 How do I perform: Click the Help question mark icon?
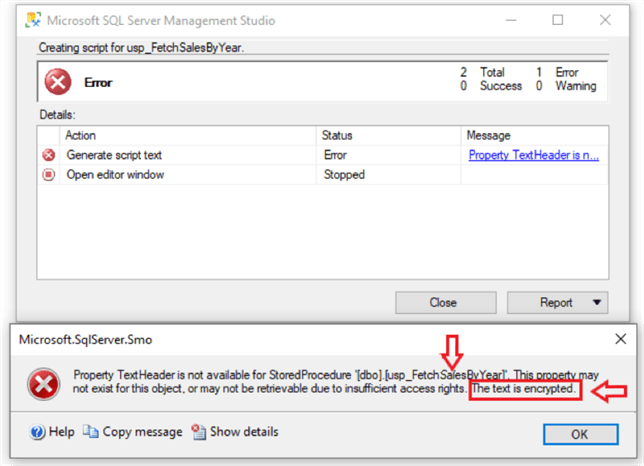click(x=37, y=432)
